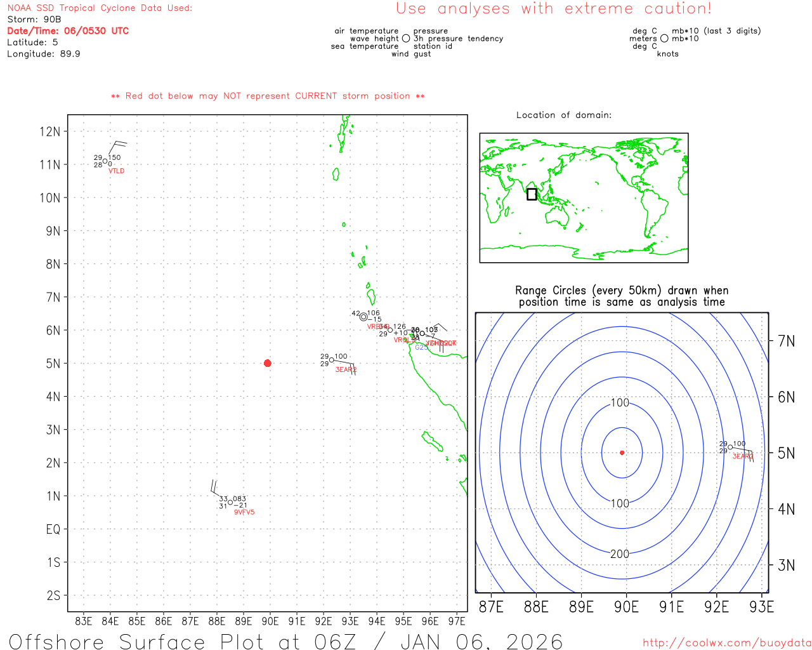The image size is (812, 650).
Task: Click the red 3EAR2 label on main map
Action: (346, 369)
